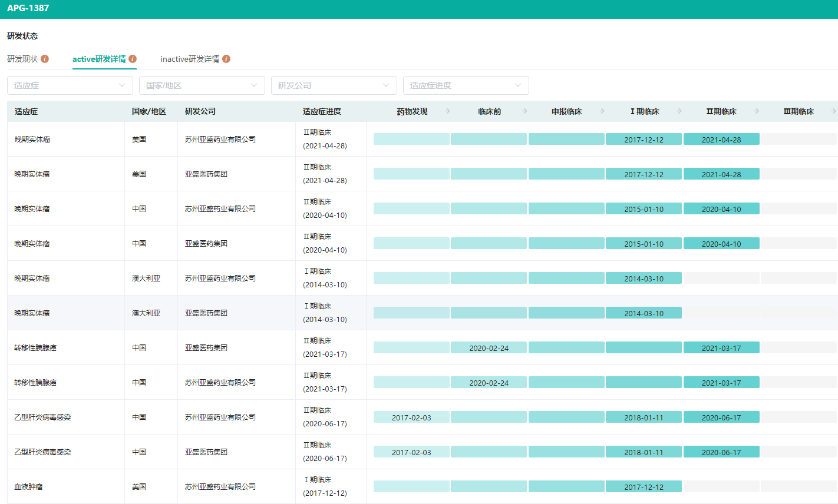
Task: Click arrow icon after 申报临床 column header
Action: click(602, 111)
